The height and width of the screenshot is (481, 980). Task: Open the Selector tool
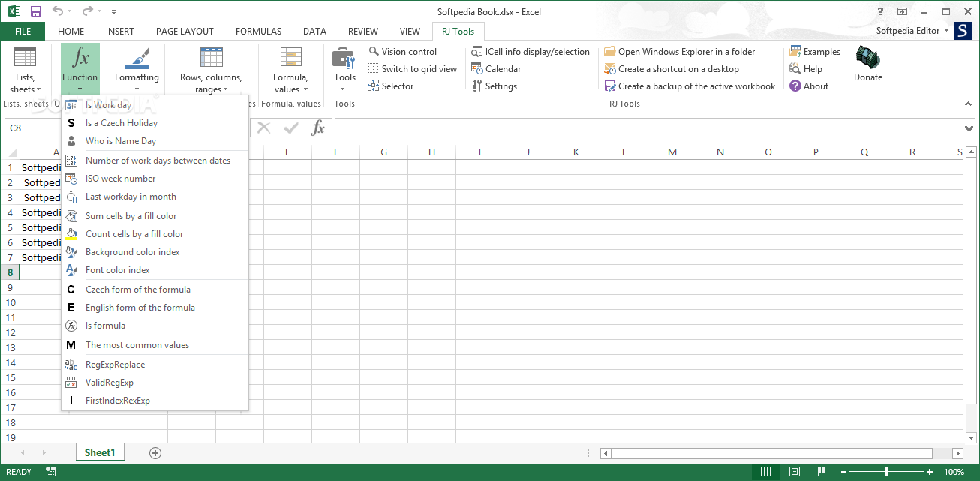point(391,86)
